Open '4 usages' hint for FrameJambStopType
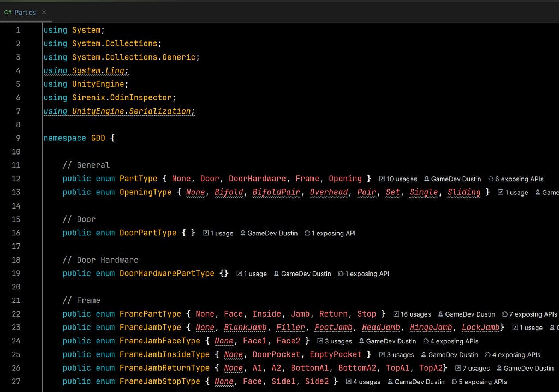Screen dimensions: 559x392 point(367,382)
